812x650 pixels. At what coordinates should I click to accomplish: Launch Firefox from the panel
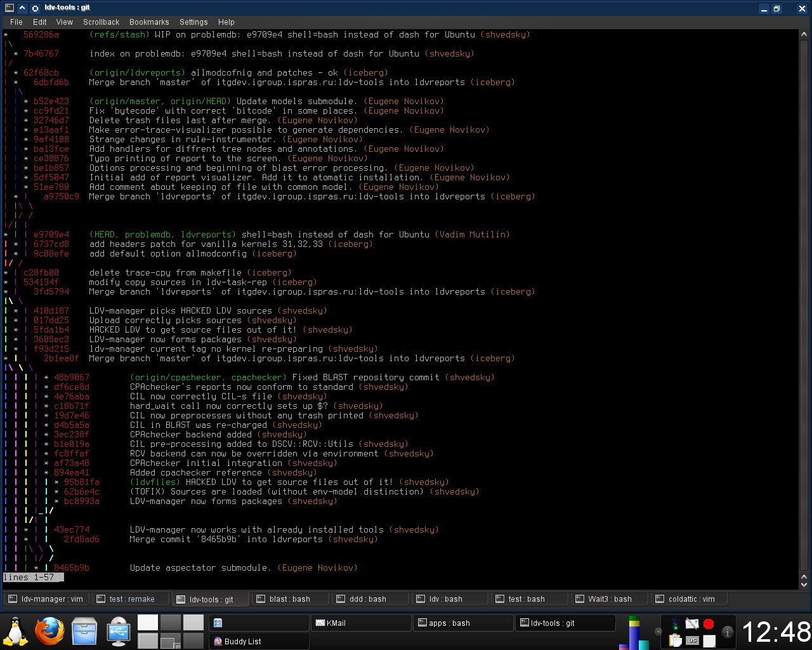coord(49,632)
